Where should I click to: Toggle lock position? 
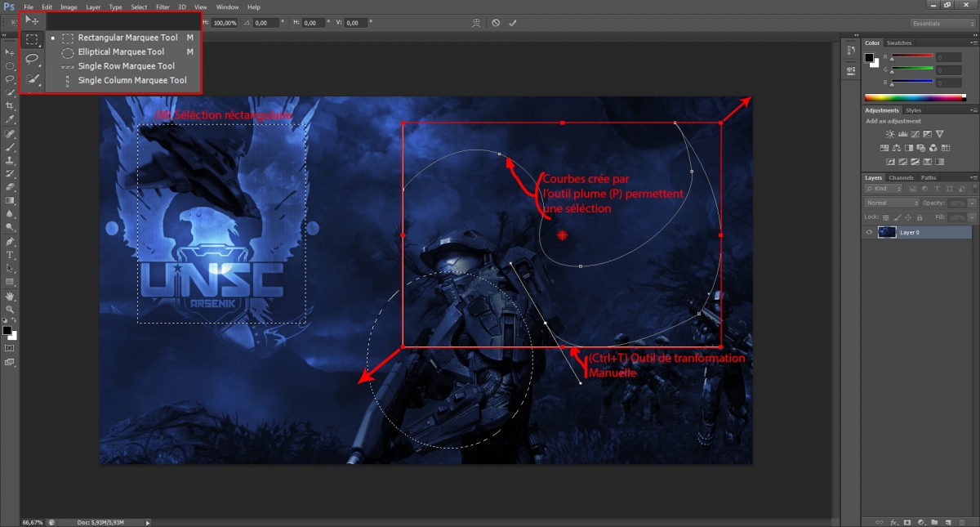tap(909, 217)
